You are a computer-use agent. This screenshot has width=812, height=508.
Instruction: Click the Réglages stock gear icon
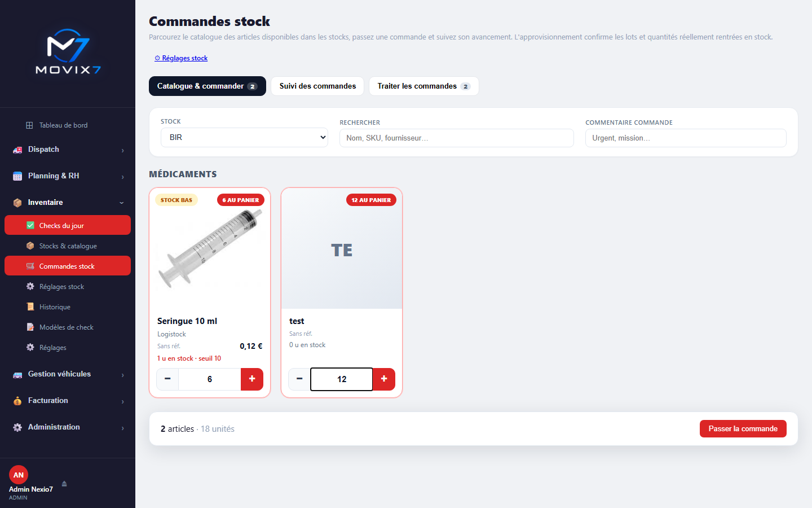tap(30, 286)
